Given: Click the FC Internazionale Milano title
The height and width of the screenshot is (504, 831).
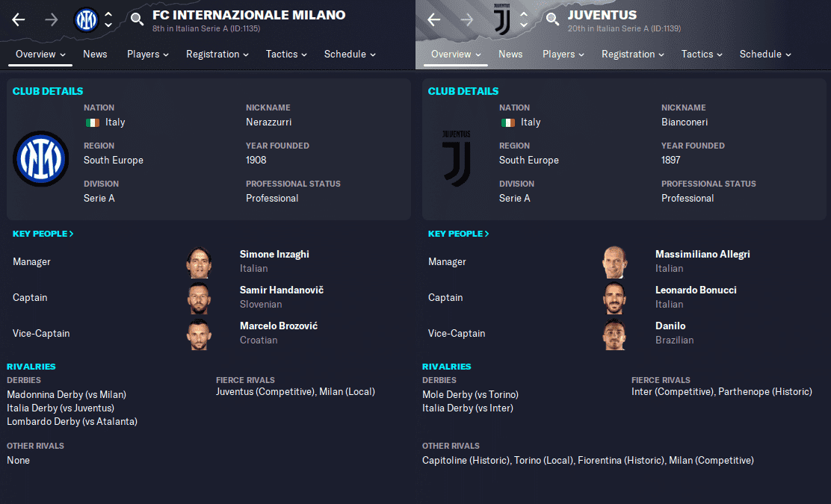Looking at the screenshot, I should [249, 15].
